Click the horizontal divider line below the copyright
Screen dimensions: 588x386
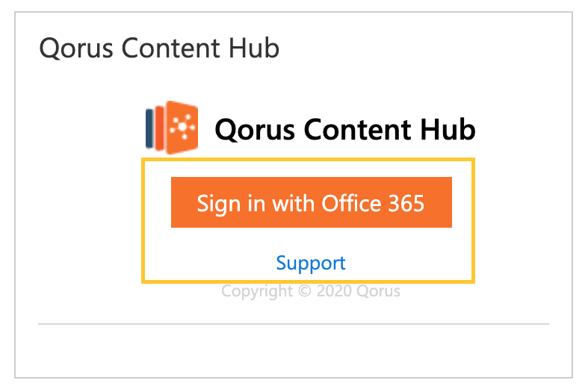pyautogui.click(x=293, y=324)
